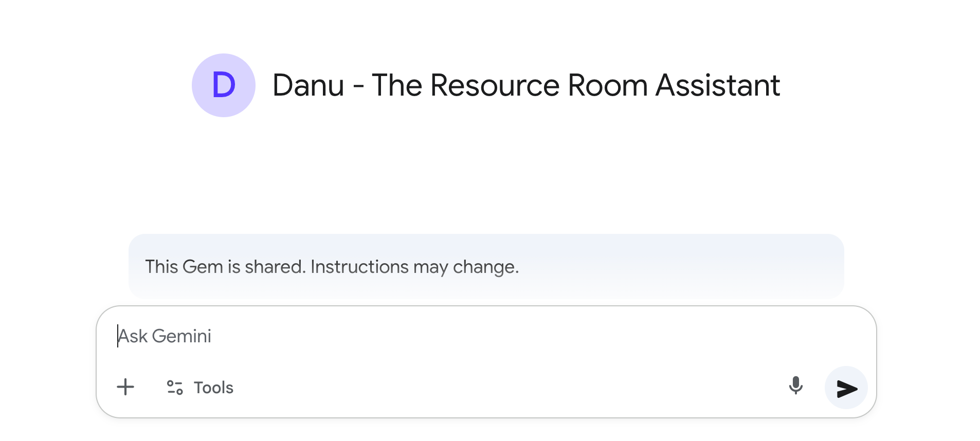
Task: Activate the microphone voice input
Action: coord(795,385)
